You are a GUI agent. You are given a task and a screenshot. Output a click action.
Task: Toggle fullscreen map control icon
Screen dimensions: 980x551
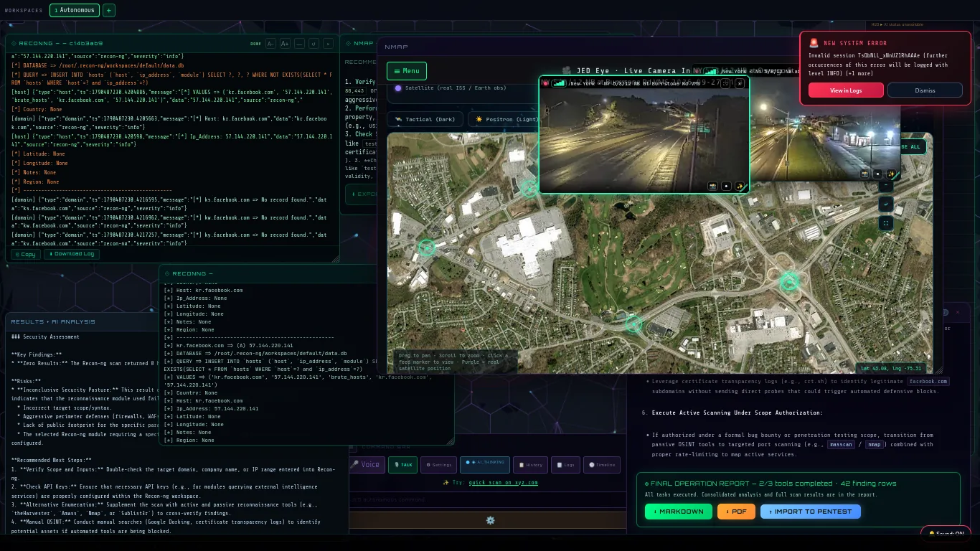point(886,223)
